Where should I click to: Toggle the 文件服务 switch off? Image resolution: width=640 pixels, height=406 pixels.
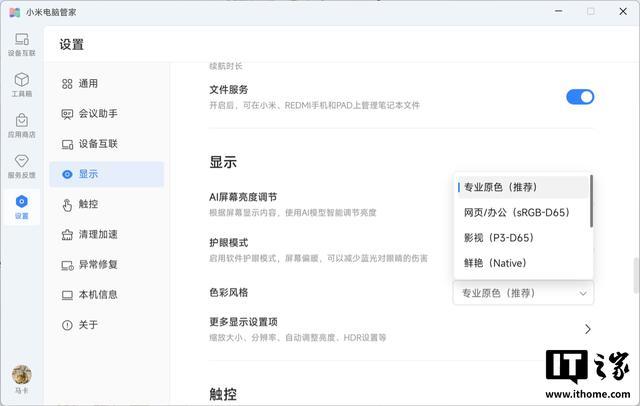(x=580, y=97)
